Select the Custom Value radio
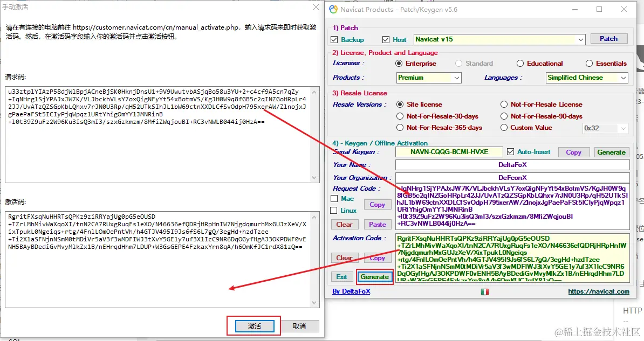This screenshot has width=644, height=341. point(504,128)
